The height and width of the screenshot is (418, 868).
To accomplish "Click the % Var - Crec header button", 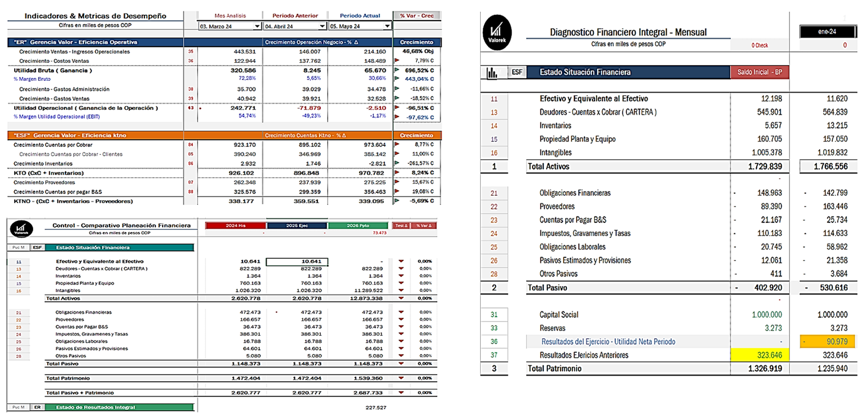I will [417, 16].
